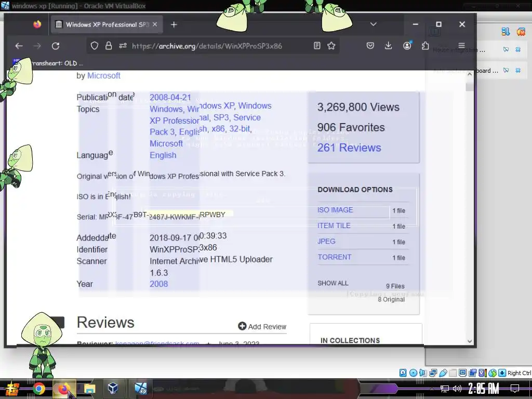Click the page scrollbar's down arrow

pos(470,341)
